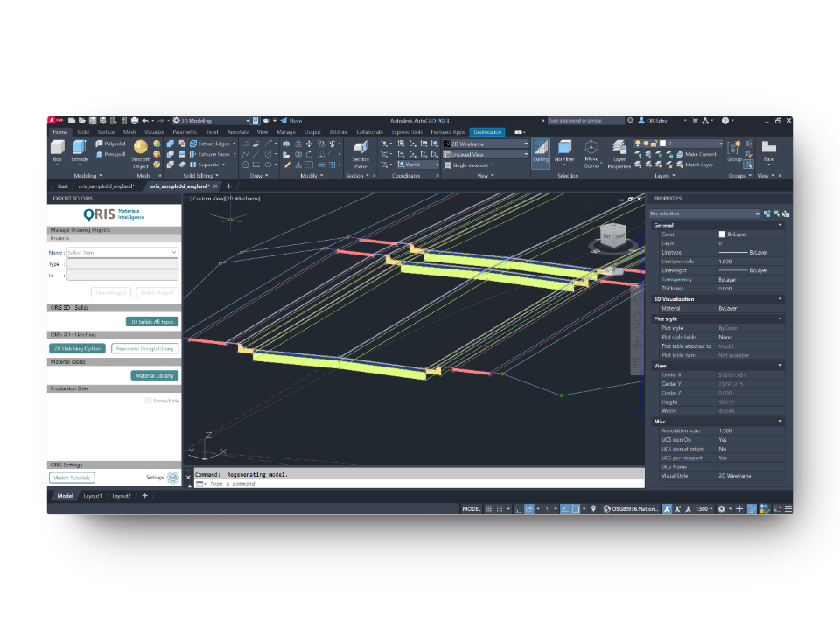This screenshot has height=630, width=840.
Task: Click the Extrude tool icon
Action: point(80,149)
